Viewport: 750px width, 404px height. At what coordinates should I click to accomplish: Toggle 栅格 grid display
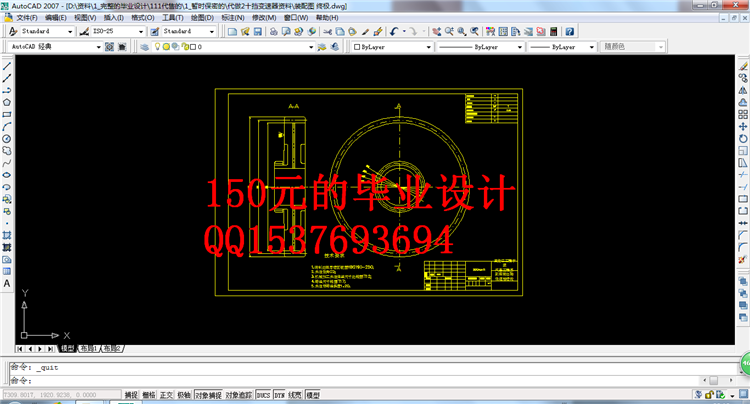click(x=149, y=395)
